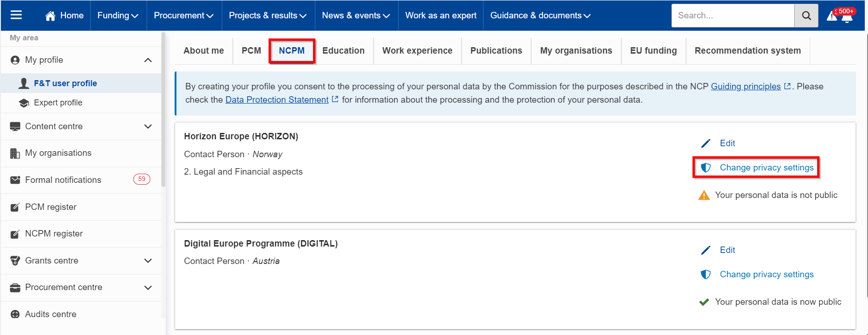Open F&T user profile in sidebar
The image size is (868, 335).
[81, 83]
